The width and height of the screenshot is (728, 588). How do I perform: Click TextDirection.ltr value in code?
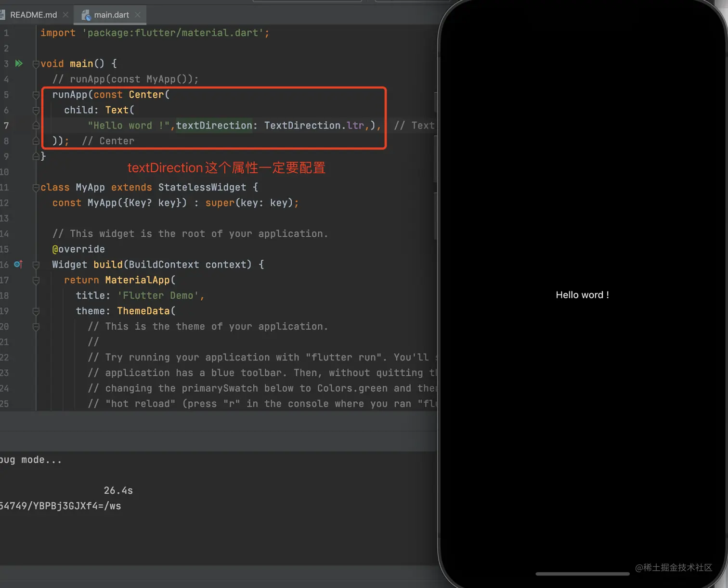pyautogui.click(x=314, y=126)
